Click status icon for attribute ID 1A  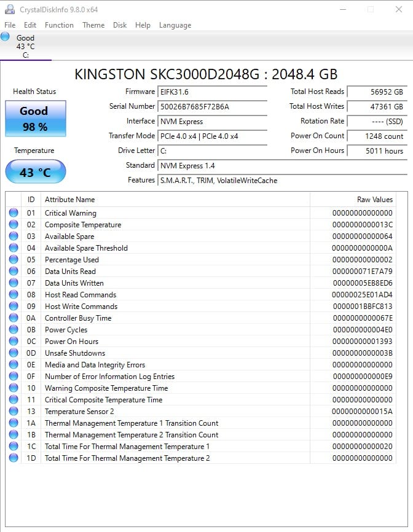pyautogui.click(x=14, y=423)
